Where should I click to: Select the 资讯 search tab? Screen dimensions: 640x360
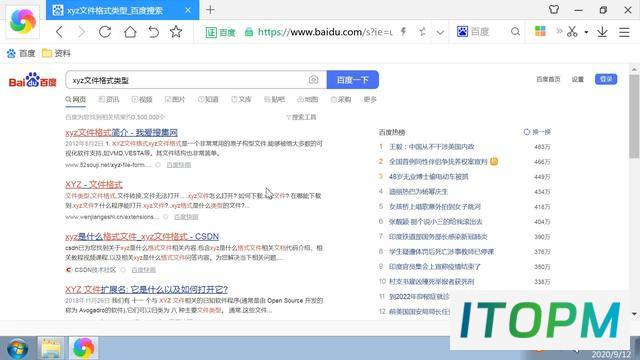tap(109, 99)
